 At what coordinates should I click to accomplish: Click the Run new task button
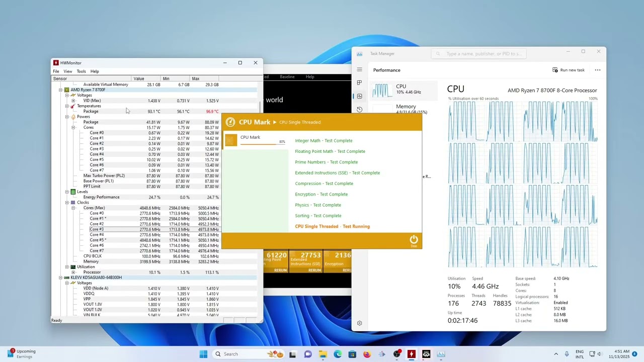pyautogui.click(x=569, y=70)
